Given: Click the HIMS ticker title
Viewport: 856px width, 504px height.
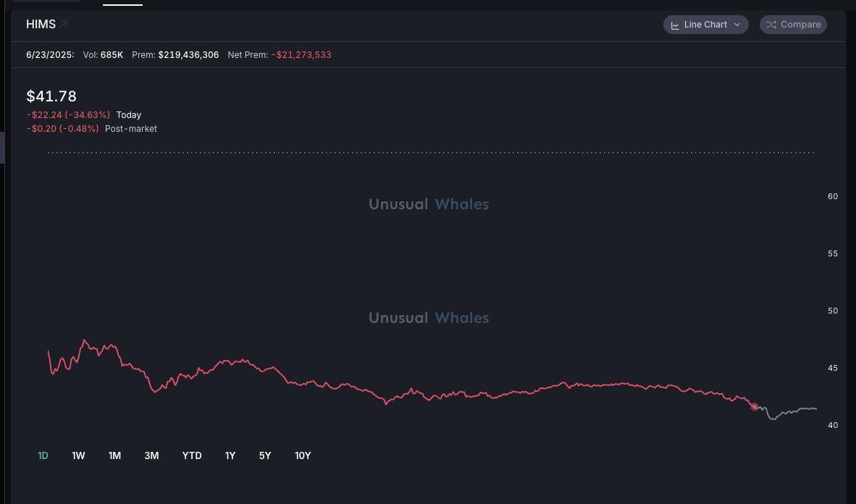Looking at the screenshot, I should tap(41, 24).
